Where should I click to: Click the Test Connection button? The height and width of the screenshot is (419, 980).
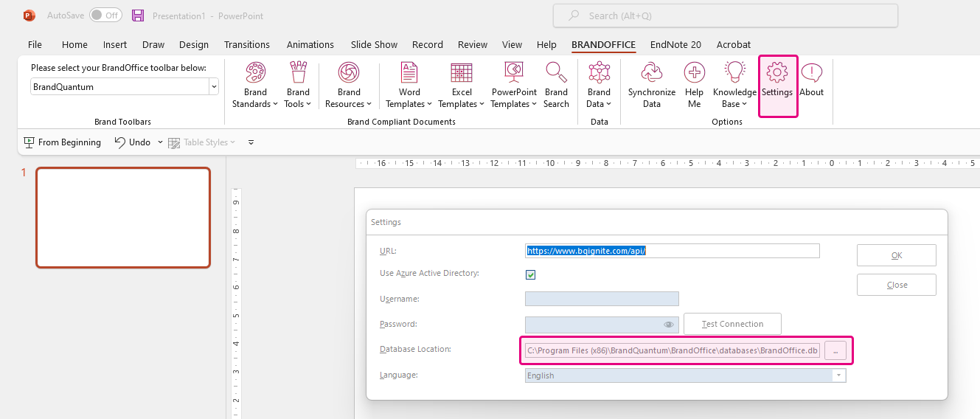coord(732,324)
